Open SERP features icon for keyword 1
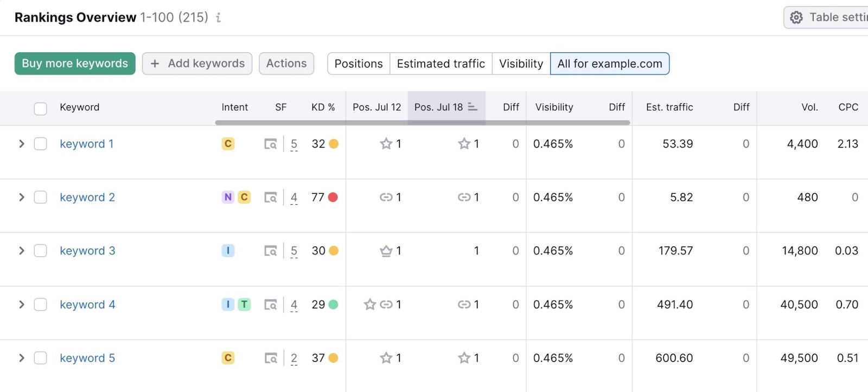The width and height of the screenshot is (868, 392). [x=270, y=144]
